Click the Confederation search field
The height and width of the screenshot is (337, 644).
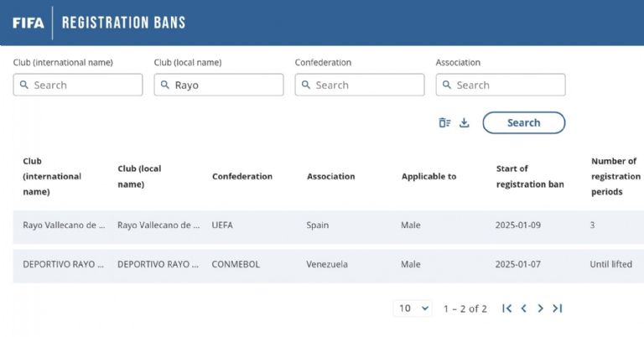(x=367, y=85)
